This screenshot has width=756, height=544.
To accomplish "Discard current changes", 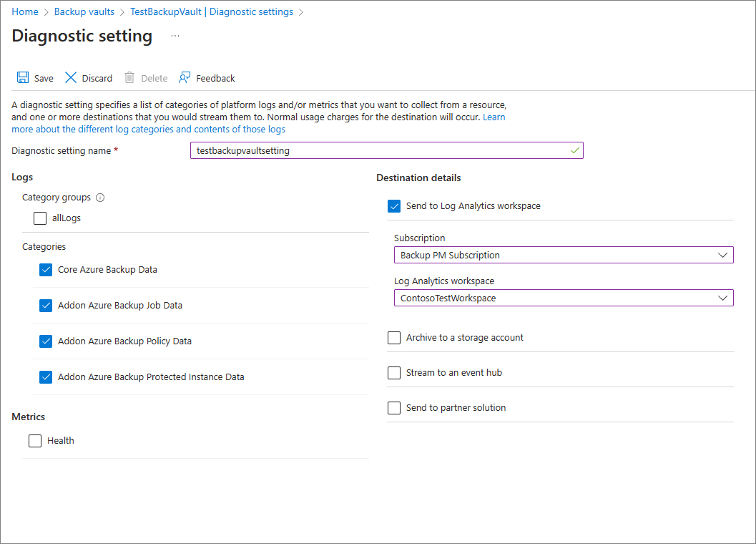I will 88,77.
